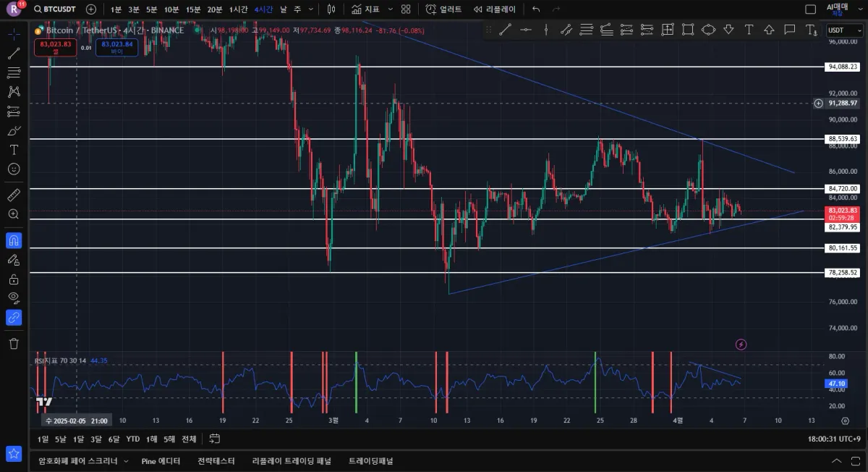Select the 4시간 timeframe

pyautogui.click(x=263, y=9)
